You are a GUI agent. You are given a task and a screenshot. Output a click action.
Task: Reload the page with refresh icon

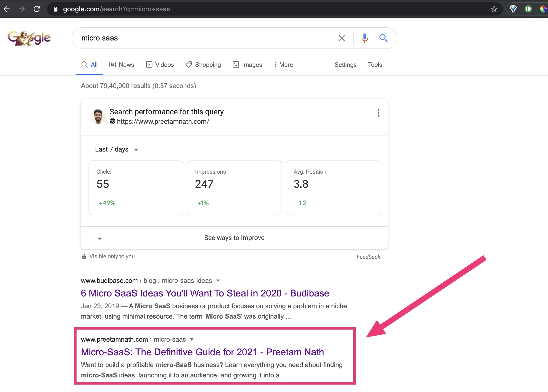tap(37, 9)
